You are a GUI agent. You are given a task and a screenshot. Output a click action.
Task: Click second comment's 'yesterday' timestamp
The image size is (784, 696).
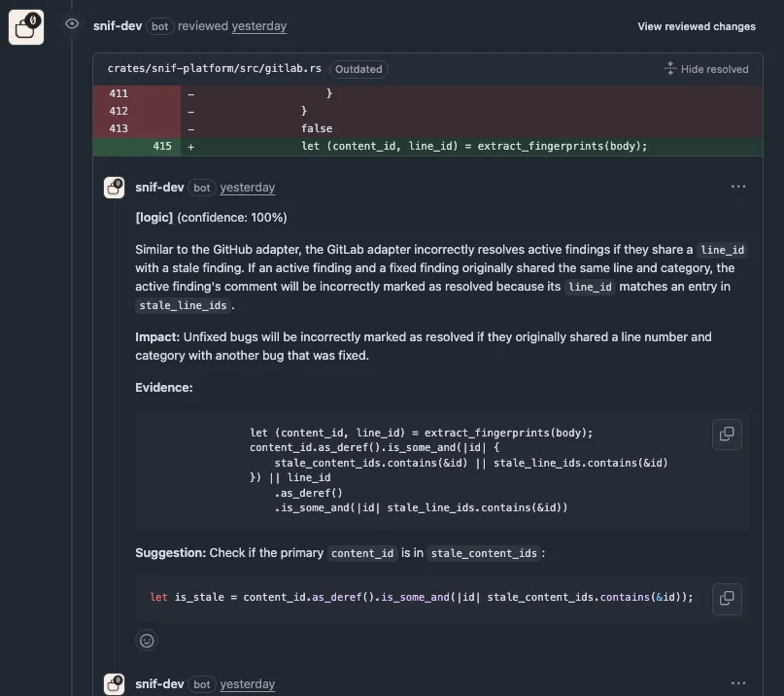point(248,684)
